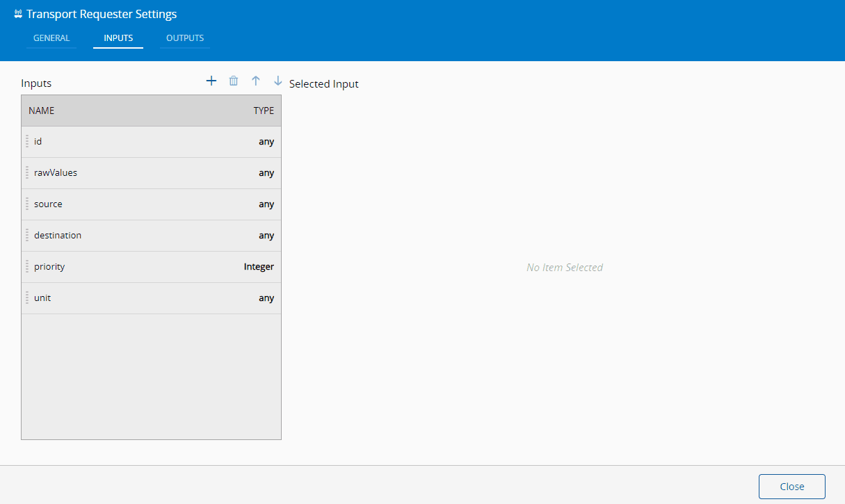Viewport: 845px width, 504px height.
Task: Open the Outputs tab
Action: (x=185, y=38)
